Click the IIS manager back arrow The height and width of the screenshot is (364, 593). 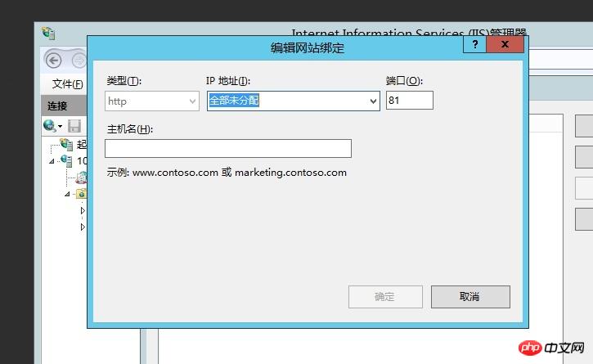[54, 61]
